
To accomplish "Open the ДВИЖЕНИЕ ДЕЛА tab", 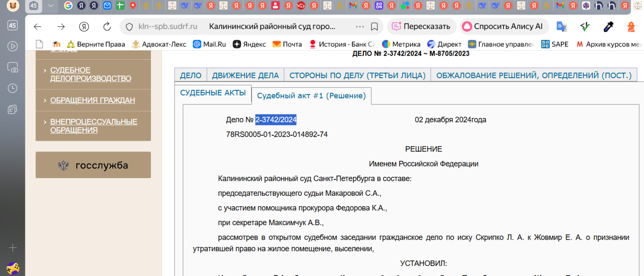I will coord(246,75).
